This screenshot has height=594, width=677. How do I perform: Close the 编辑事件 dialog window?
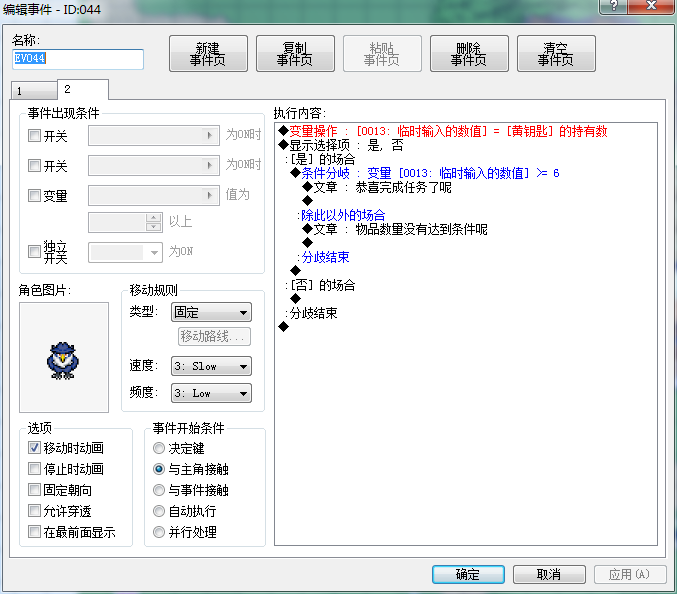coord(651,6)
